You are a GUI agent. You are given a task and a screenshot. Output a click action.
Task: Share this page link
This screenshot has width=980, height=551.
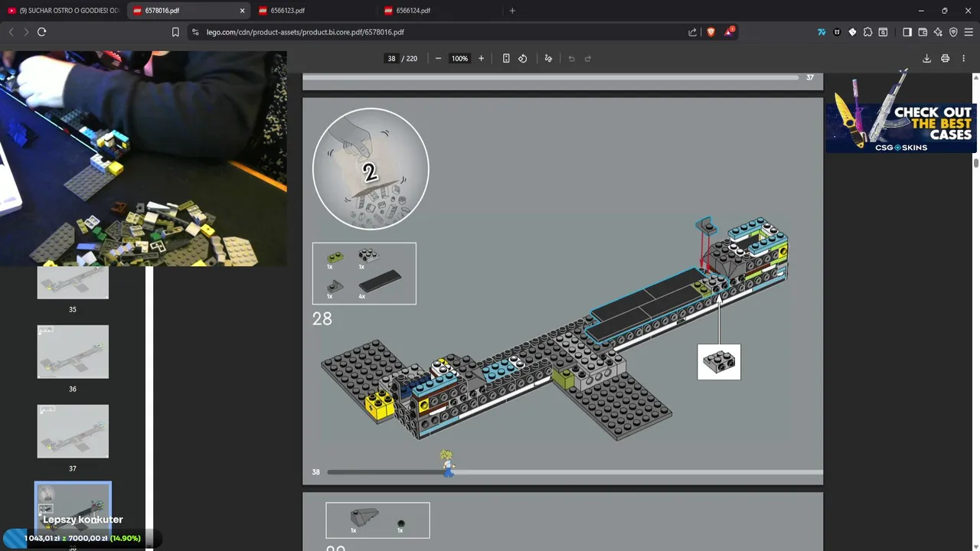tap(693, 32)
